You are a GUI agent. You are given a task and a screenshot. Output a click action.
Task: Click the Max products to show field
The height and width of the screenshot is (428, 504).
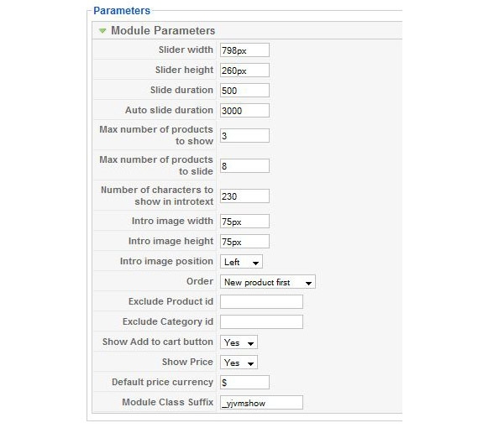click(244, 136)
